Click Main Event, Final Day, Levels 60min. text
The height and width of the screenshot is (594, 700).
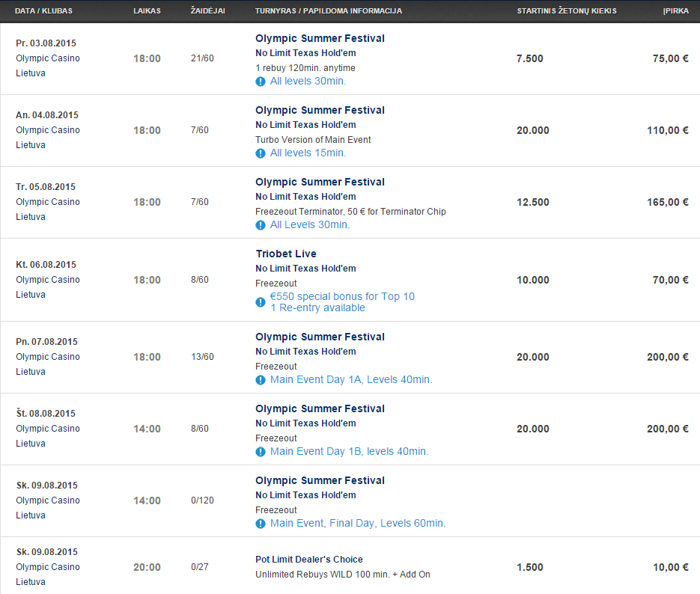[358, 523]
